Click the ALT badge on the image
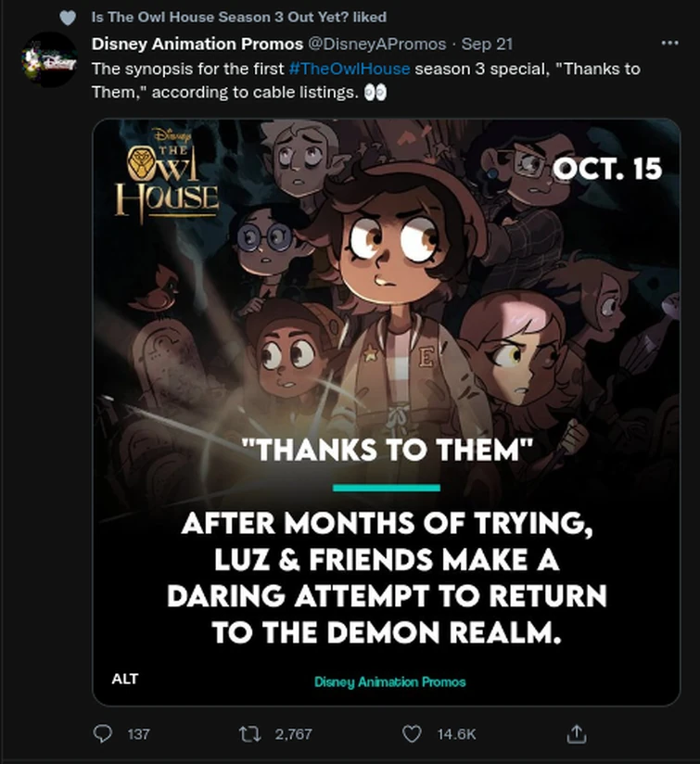 tap(125, 680)
